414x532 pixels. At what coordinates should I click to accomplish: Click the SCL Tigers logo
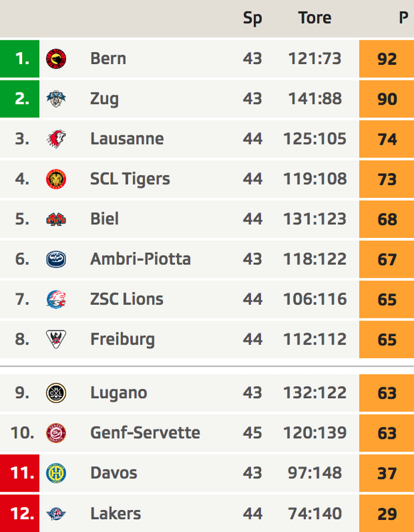point(56,179)
